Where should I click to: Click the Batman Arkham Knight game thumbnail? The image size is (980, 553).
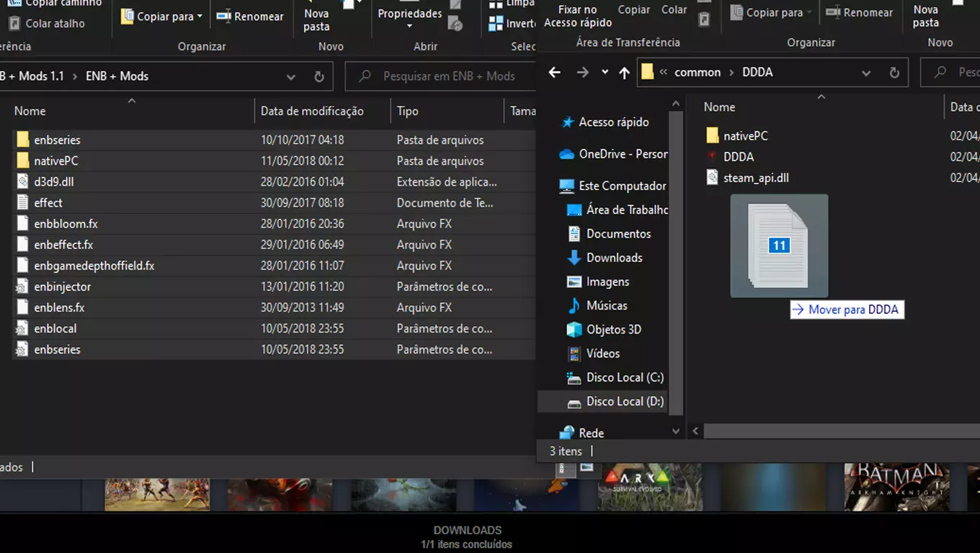point(896,487)
